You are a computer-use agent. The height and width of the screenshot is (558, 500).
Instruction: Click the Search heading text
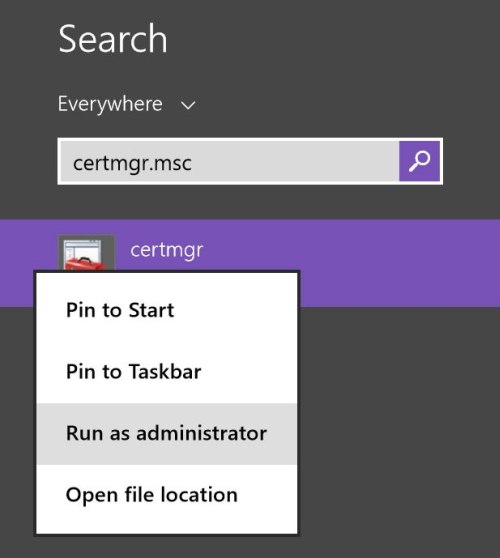click(x=113, y=38)
